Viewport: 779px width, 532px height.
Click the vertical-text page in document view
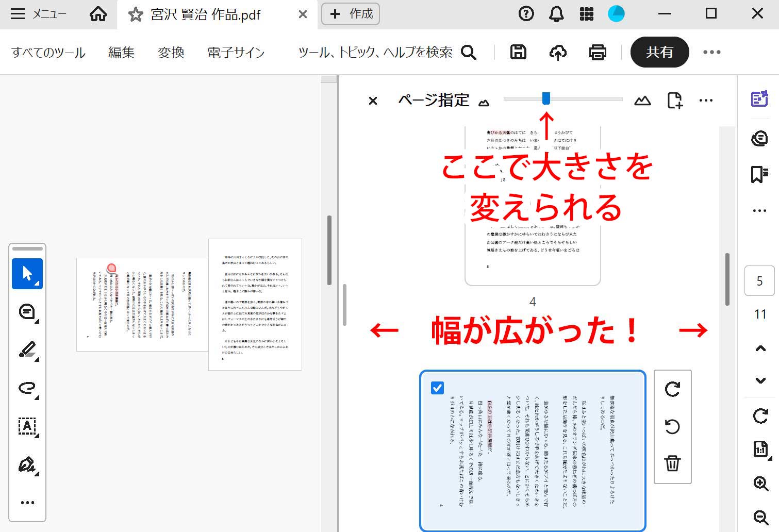(142, 305)
